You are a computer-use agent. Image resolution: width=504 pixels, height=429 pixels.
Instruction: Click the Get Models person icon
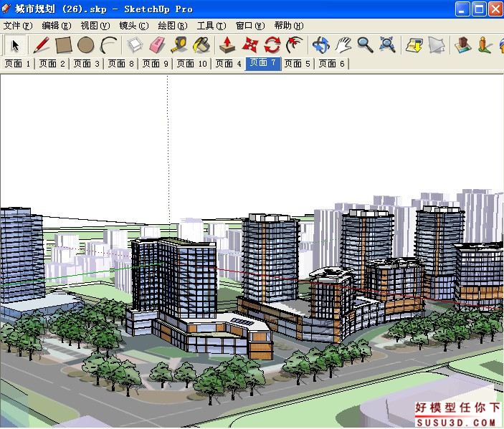485,45
